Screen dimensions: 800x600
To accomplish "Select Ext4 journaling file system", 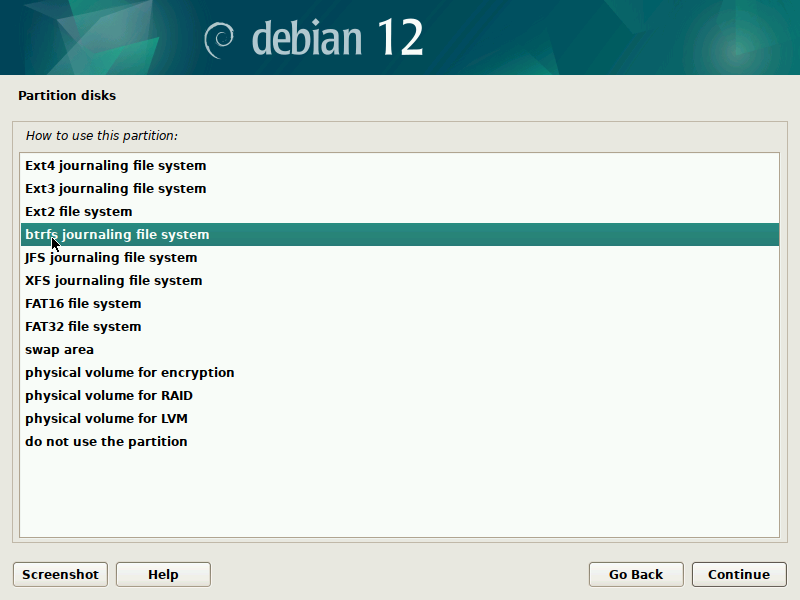I will [399, 166].
